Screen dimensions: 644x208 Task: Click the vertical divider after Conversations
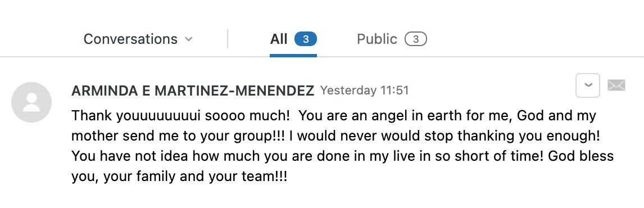(x=228, y=39)
